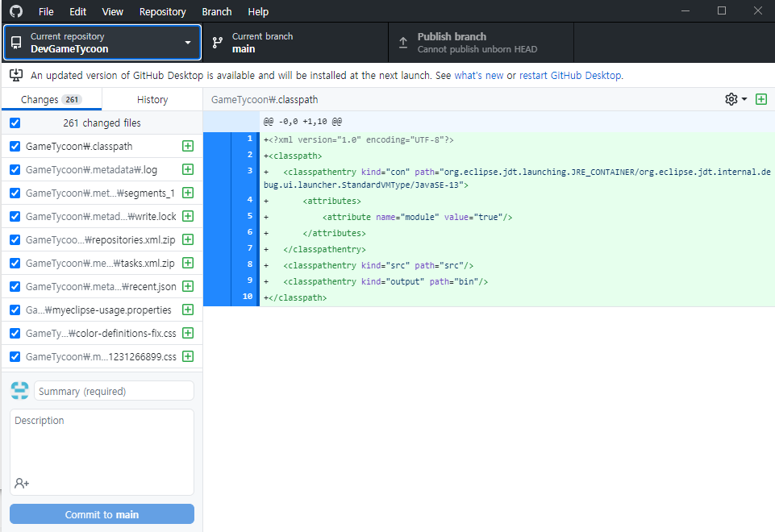Click the added status icon for recent.json
This screenshot has width=775, height=532.
188,286
